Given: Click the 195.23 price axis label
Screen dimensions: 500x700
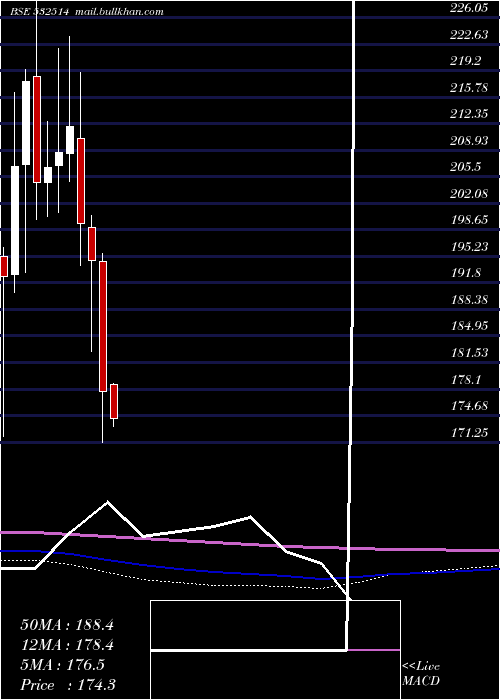Looking at the screenshot, I should point(469,247).
